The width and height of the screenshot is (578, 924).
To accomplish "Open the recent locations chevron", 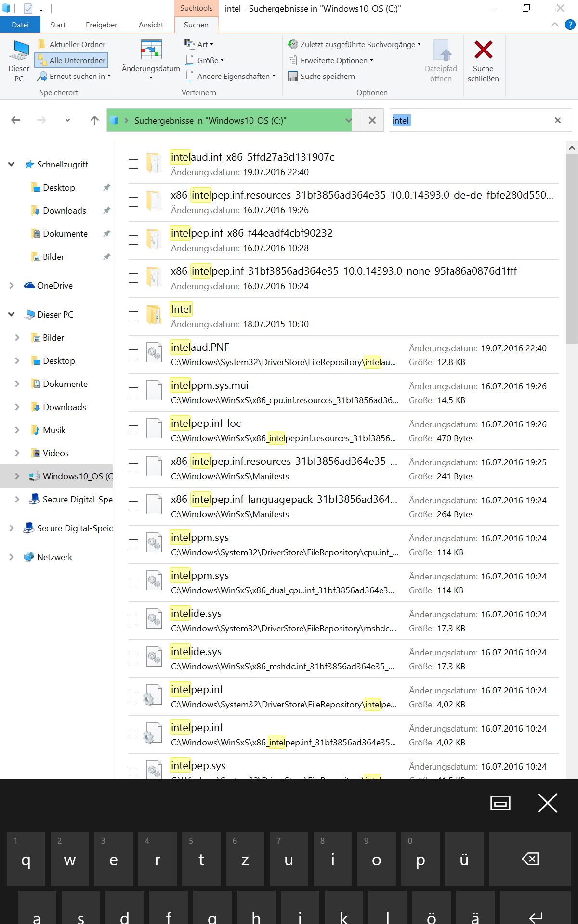I will coord(67,120).
